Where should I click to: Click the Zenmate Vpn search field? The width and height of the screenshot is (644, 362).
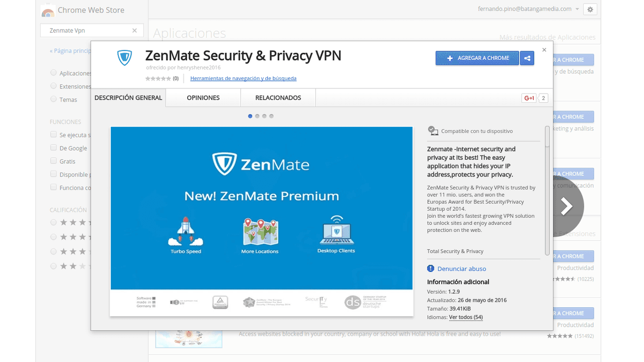[88, 31]
